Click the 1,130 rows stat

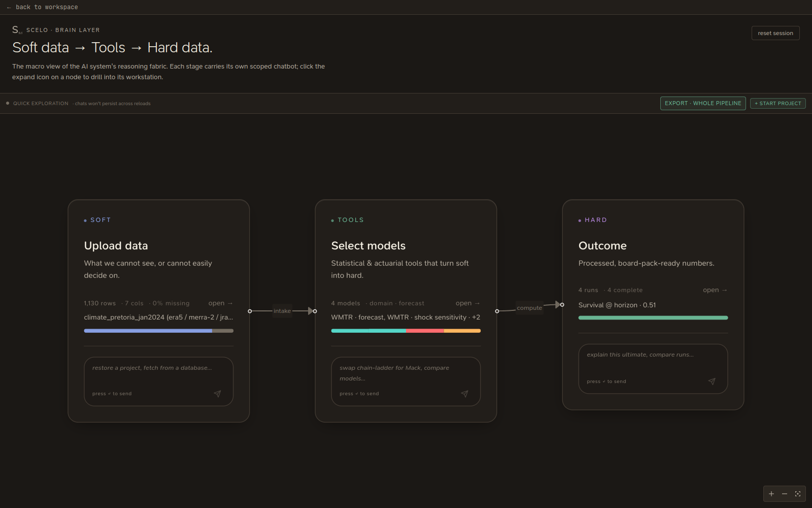click(100, 303)
